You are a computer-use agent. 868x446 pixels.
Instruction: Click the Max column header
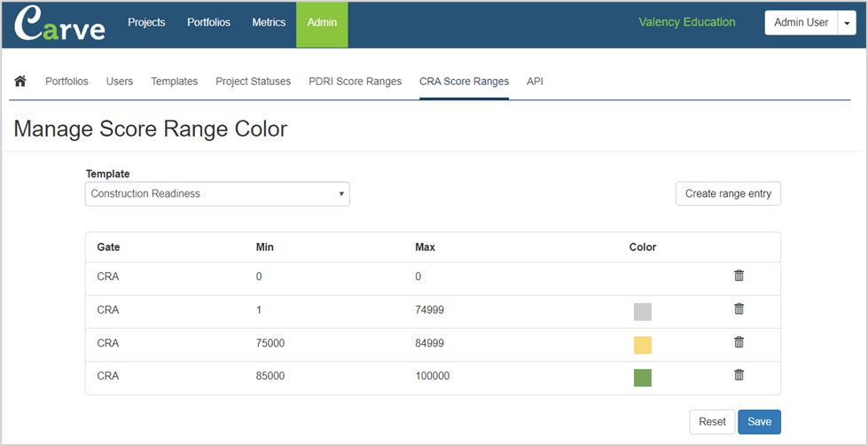(426, 247)
